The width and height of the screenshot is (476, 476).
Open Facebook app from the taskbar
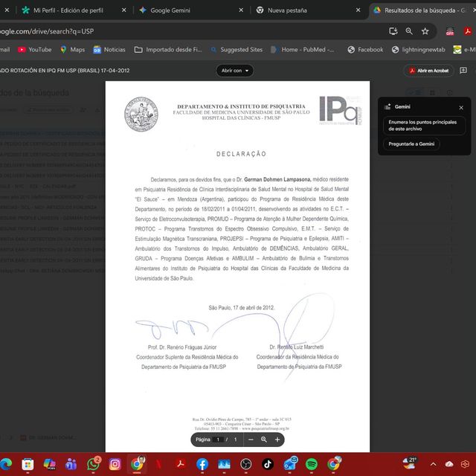click(202, 464)
